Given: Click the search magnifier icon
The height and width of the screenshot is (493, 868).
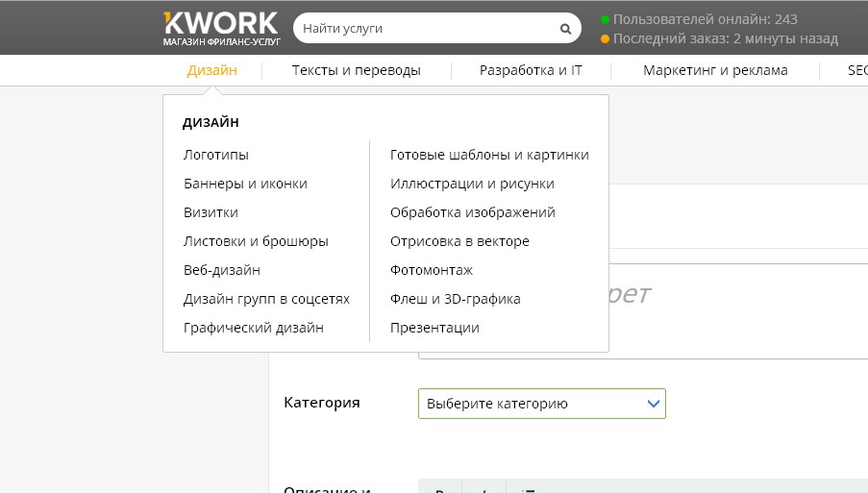Looking at the screenshot, I should click(x=565, y=29).
